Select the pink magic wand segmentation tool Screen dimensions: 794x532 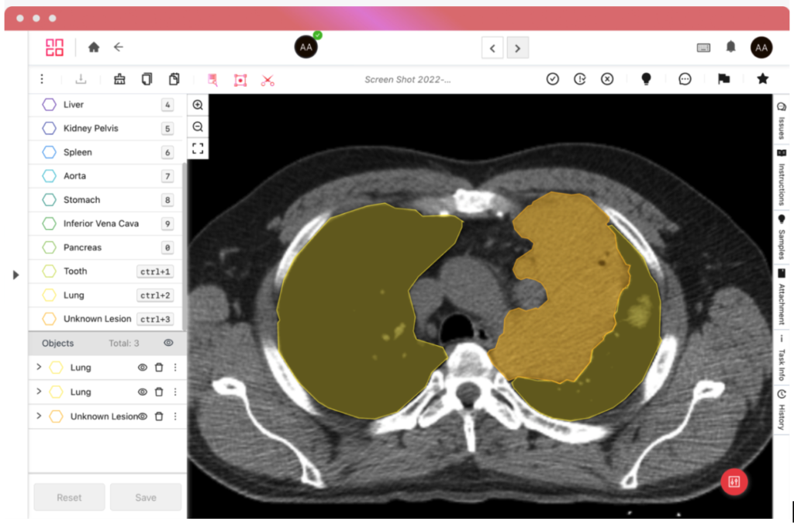click(x=212, y=79)
